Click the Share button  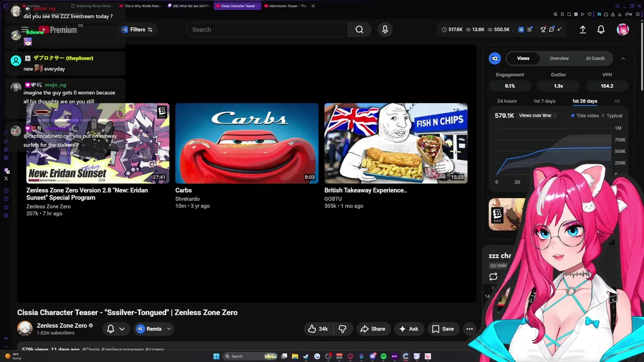(373, 329)
